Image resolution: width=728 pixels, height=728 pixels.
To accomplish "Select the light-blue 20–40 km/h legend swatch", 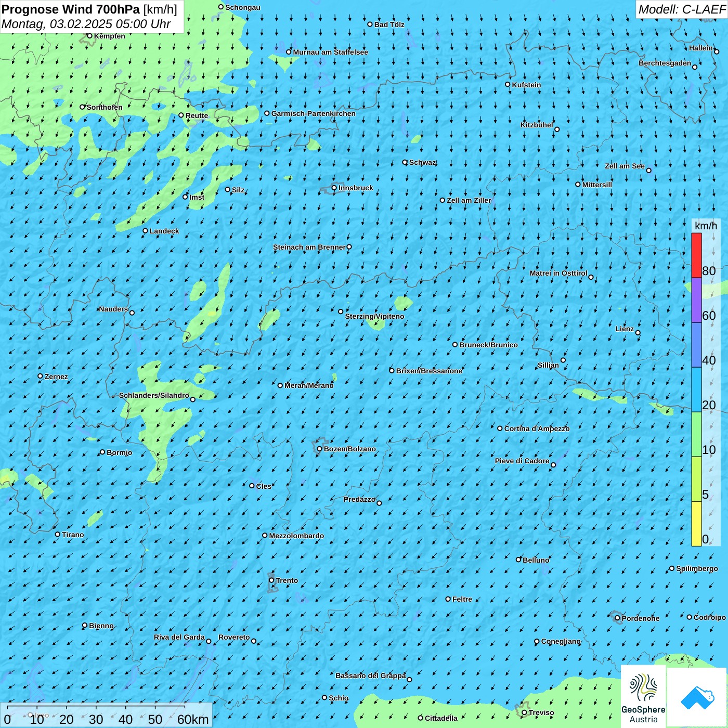I will tap(696, 389).
